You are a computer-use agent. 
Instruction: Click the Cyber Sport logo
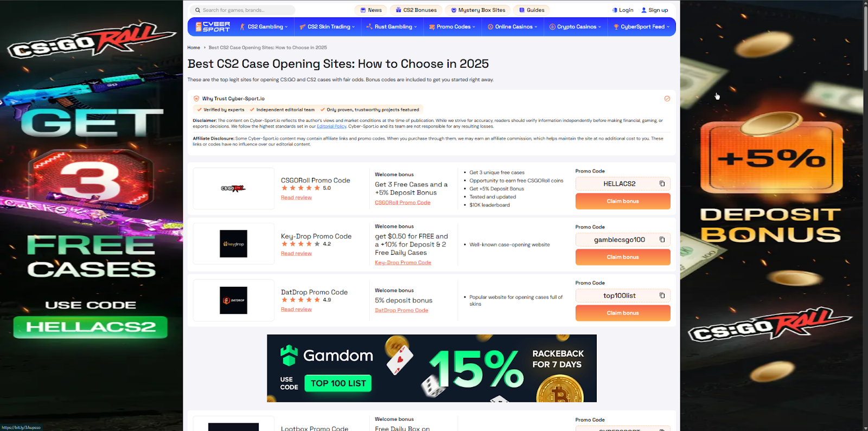point(213,27)
